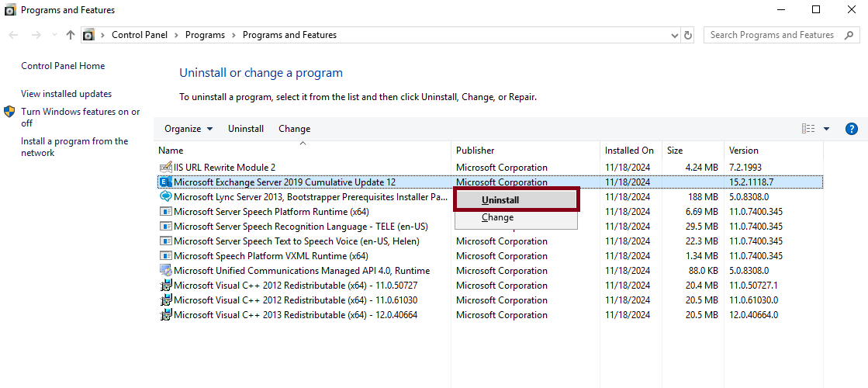
Task: Select Unified Communications Managed API 4.0 row
Action: [x=489, y=271]
